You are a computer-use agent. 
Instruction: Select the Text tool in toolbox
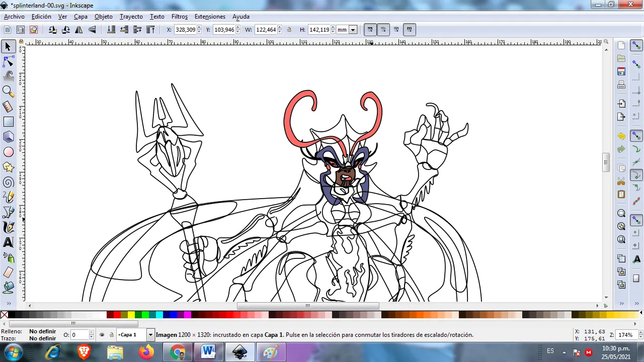click(x=9, y=242)
